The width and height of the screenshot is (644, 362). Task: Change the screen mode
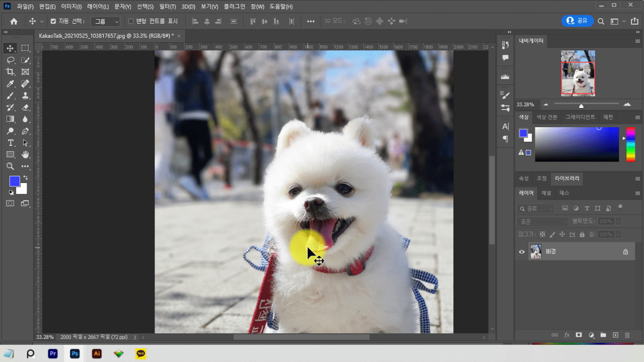[25, 203]
